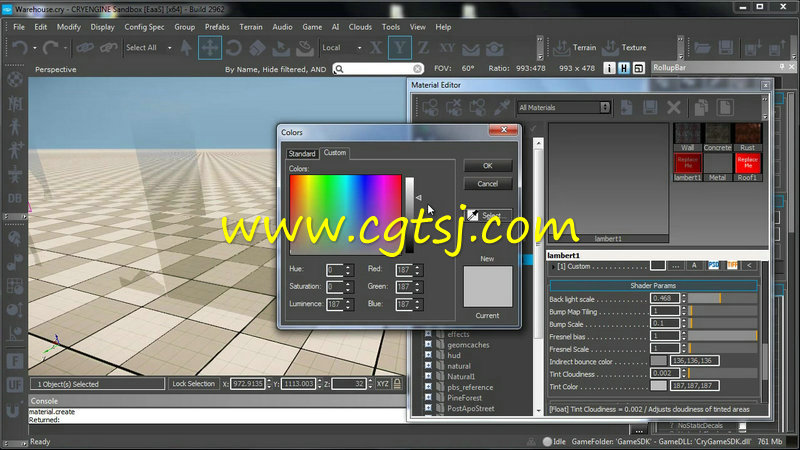This screenshot has height=450, width=800.
Task: Click the Texture toolbar button
Action: coord(624,47)
